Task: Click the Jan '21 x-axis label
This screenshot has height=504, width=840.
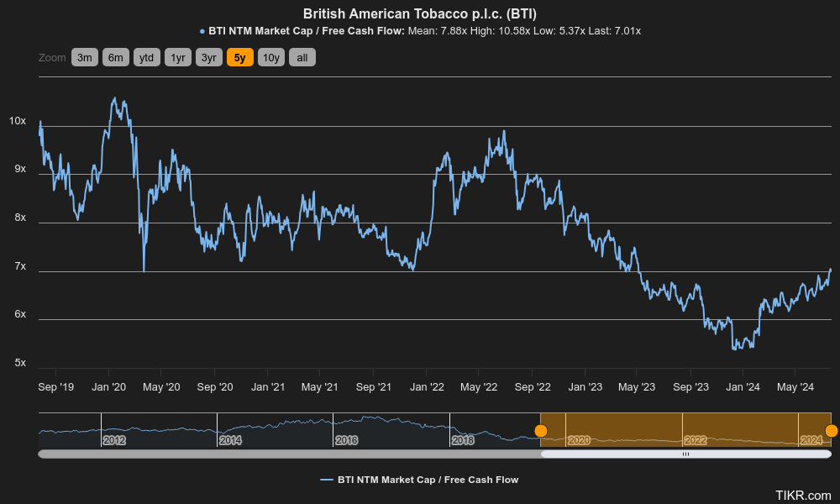Action: [268, 386]
